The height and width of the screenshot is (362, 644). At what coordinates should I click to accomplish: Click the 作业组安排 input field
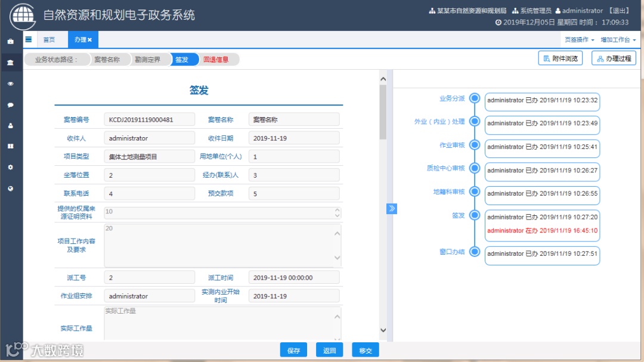pyautogui.click(x=150, y=296)
